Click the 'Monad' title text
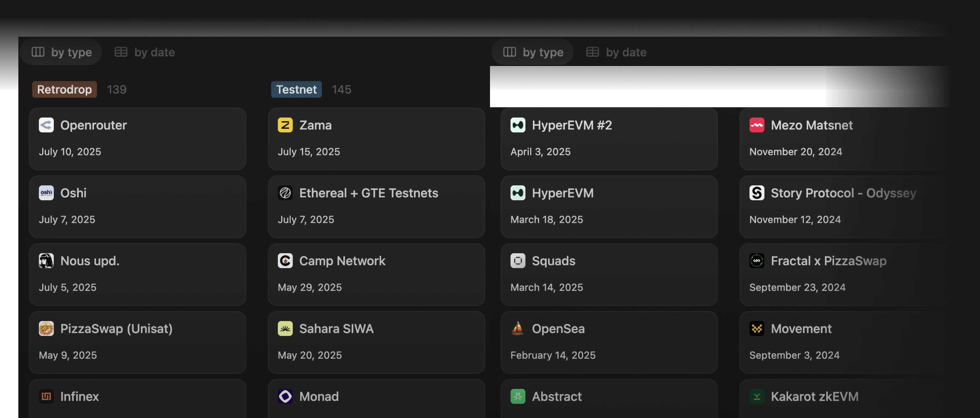Screen dimensions: 980x418 (x=319, y=396)
